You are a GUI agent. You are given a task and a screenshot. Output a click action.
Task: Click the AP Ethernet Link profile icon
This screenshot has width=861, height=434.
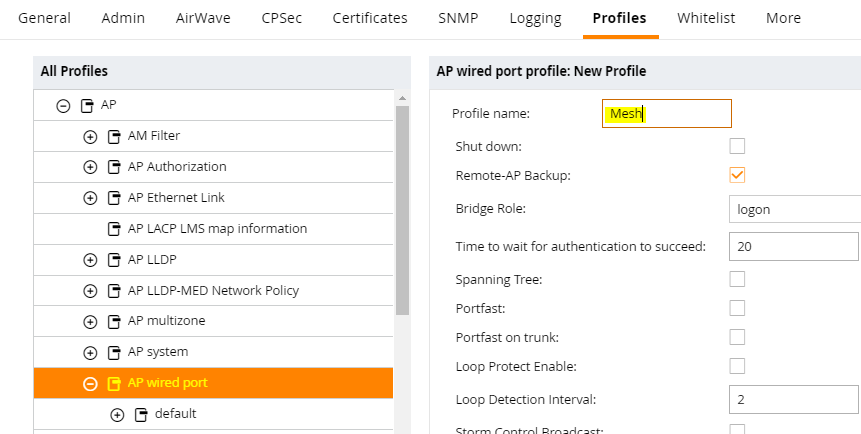114,198
